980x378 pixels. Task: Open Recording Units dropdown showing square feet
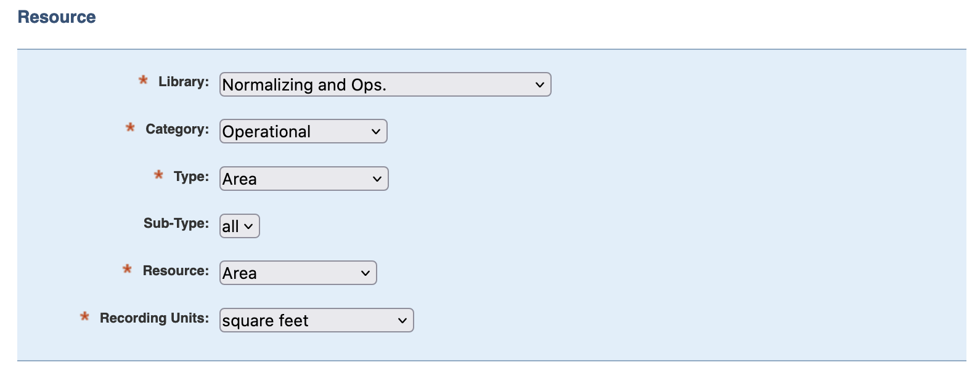(317, 320)
